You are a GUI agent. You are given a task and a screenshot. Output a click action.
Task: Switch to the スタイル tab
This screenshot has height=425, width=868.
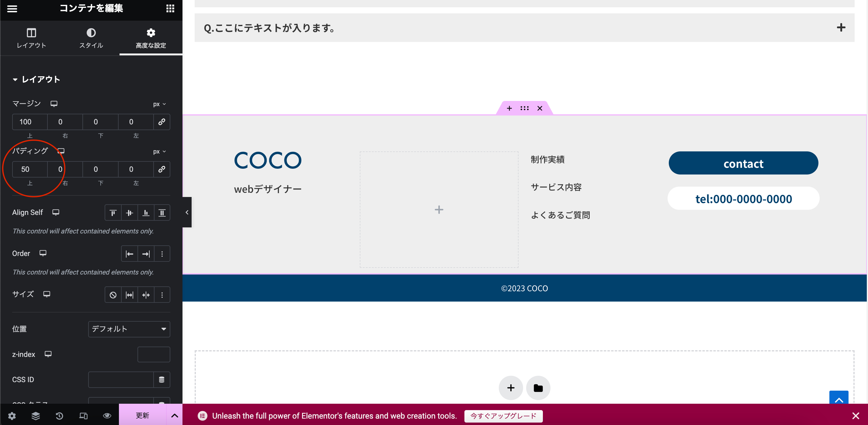91,38
